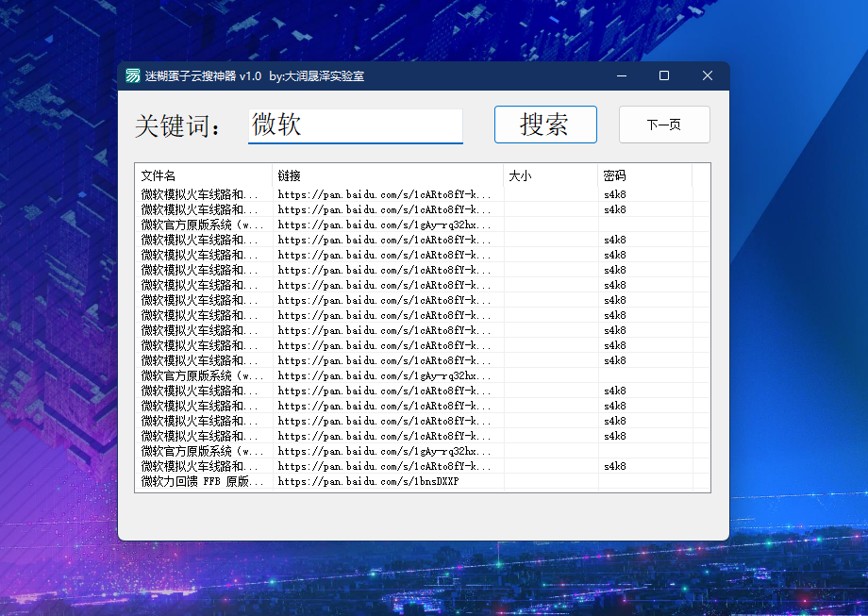The image size is (868, 616).
Task: Maximize the search tool window
Action: 664,75
